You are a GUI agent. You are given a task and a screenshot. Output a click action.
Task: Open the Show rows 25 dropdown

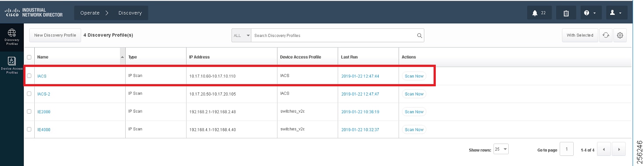point(501,149)
